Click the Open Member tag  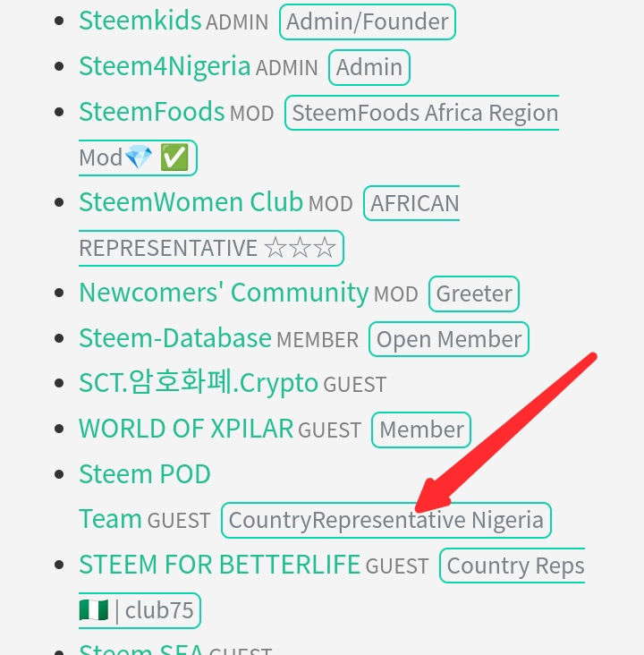[449, 339]
